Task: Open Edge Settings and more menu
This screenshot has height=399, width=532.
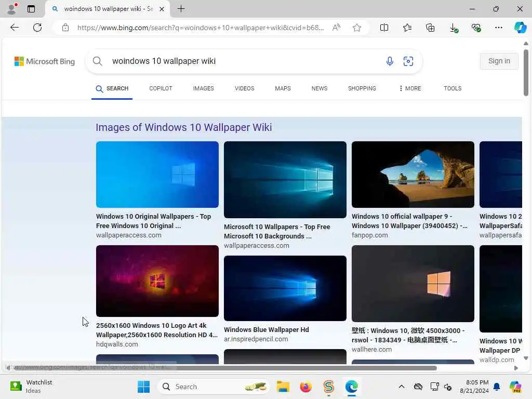Action: [x=498, y=28]
